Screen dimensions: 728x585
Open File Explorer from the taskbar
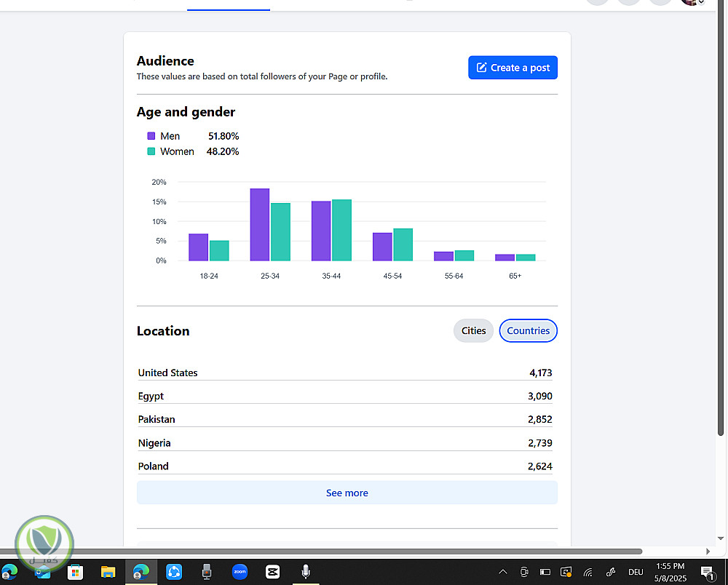pos(108,572)
